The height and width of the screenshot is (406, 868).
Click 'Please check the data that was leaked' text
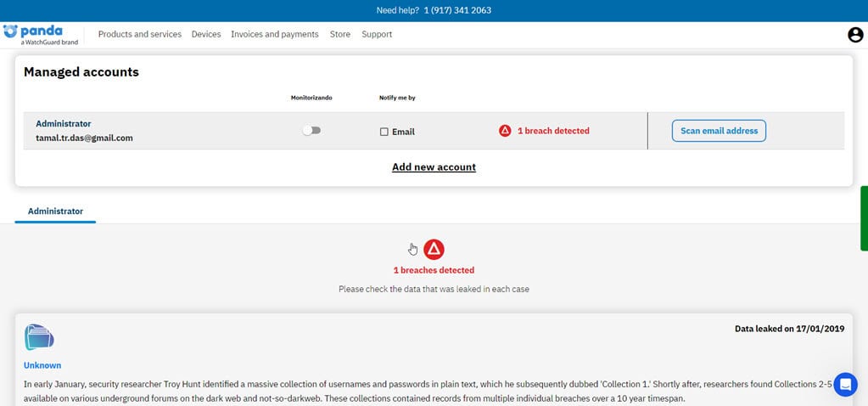(x=434, y=289)
